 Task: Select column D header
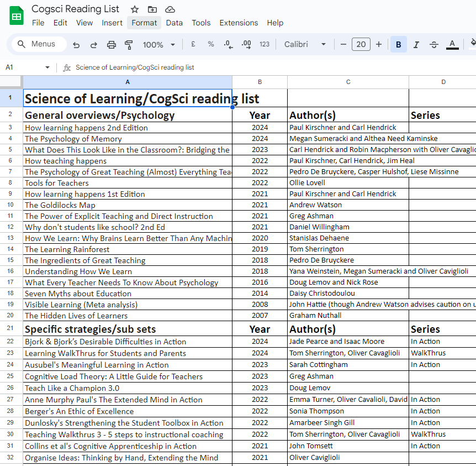point(443,82)
